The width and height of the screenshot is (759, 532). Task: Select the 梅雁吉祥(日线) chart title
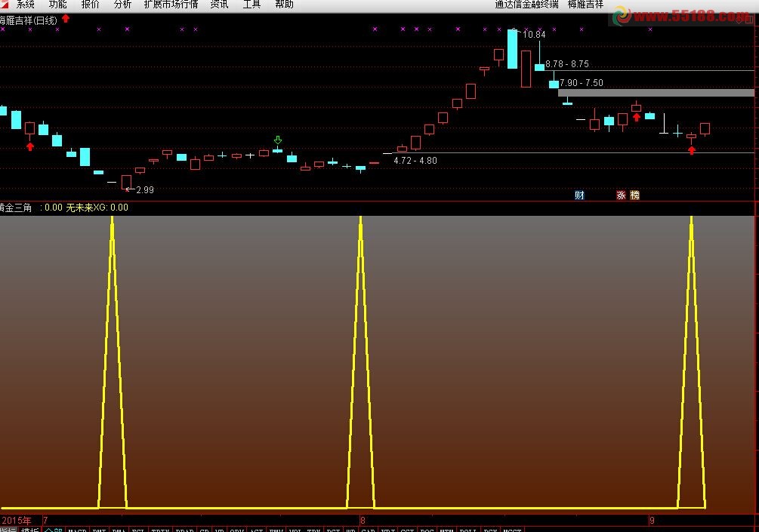[29, 20]
